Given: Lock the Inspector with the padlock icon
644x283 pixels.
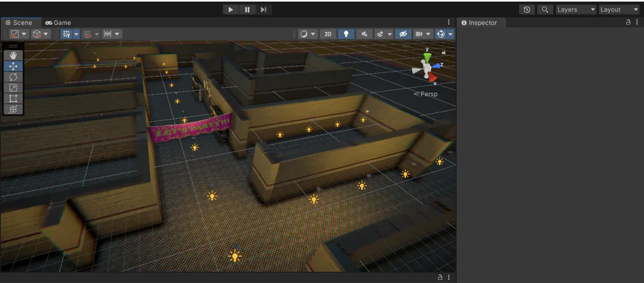Looking at the screenshot, I should [x=628, y=22].
